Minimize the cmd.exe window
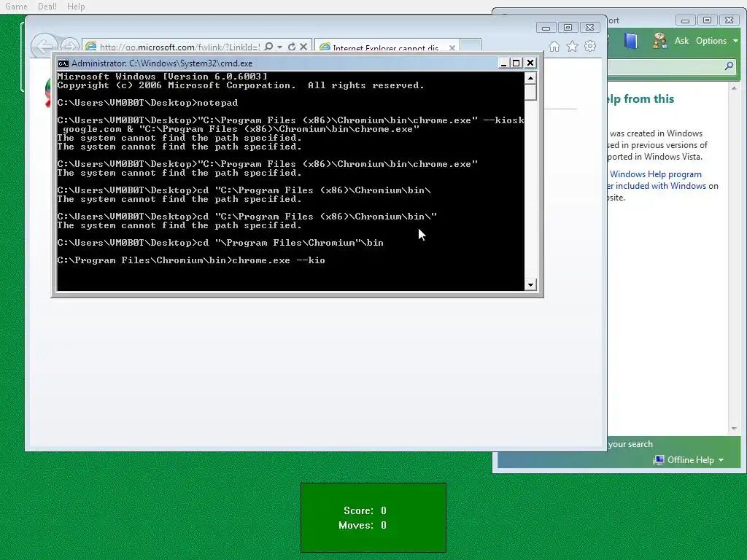The image size is (747, 560). coord(503,63)
